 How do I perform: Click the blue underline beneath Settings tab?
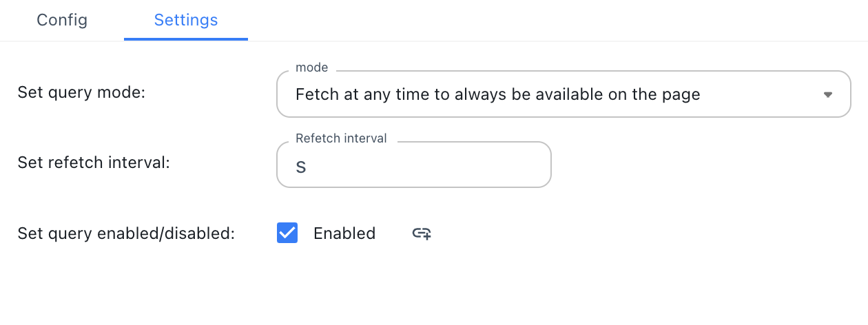(186, 39)
